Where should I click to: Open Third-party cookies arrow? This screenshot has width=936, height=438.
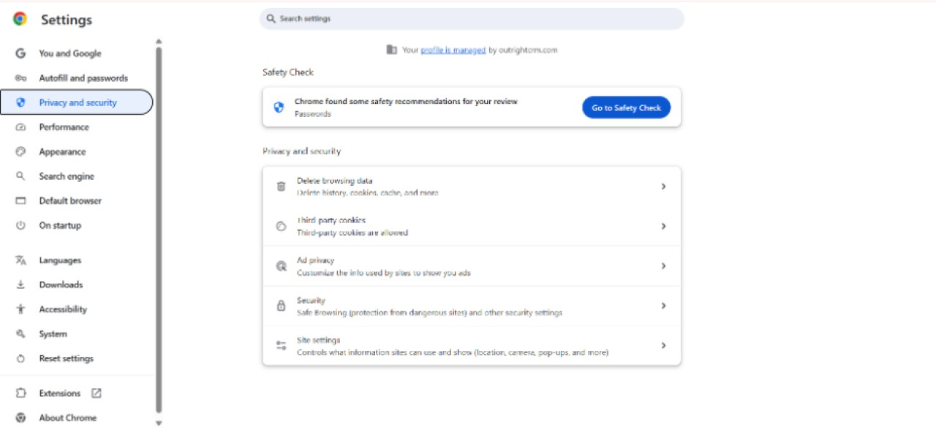pos(663,226)
